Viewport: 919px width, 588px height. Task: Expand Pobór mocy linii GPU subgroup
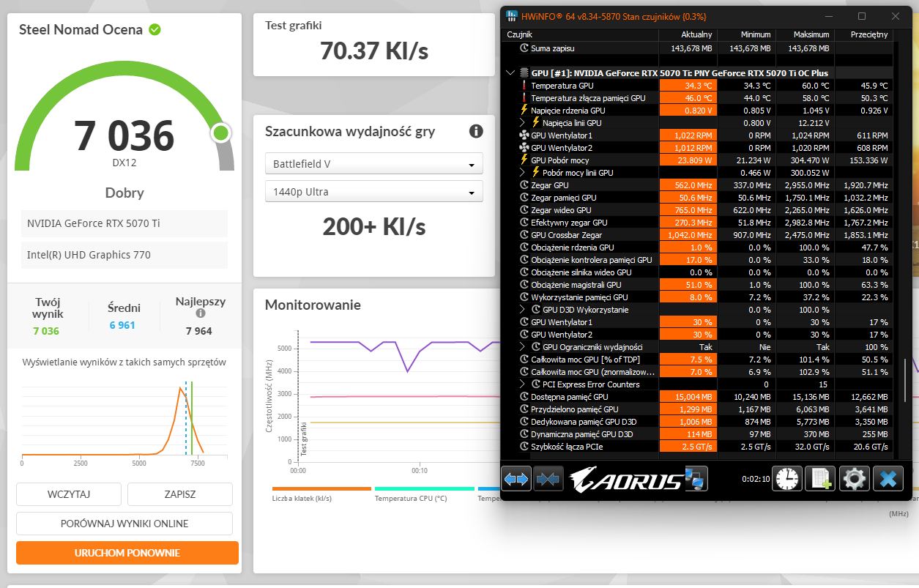[x=523, y=173]
